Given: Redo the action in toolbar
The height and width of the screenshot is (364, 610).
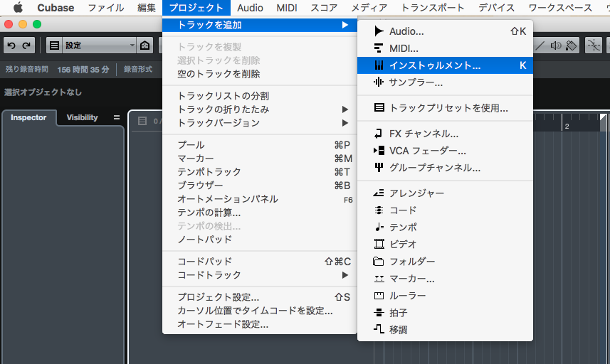Looking at the screenshot, I should 26,45.
